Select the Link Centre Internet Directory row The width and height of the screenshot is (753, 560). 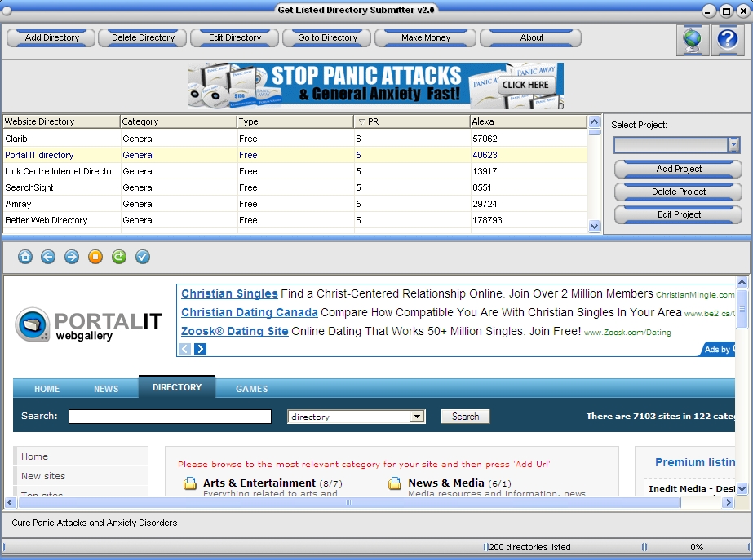(x=295, y=171)
